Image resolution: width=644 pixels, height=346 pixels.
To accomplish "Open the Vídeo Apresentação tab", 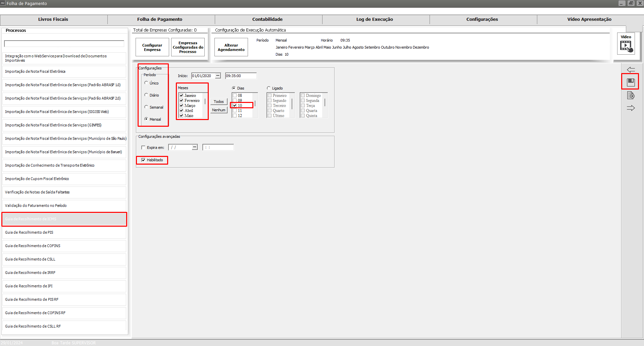I will point(589,19).
